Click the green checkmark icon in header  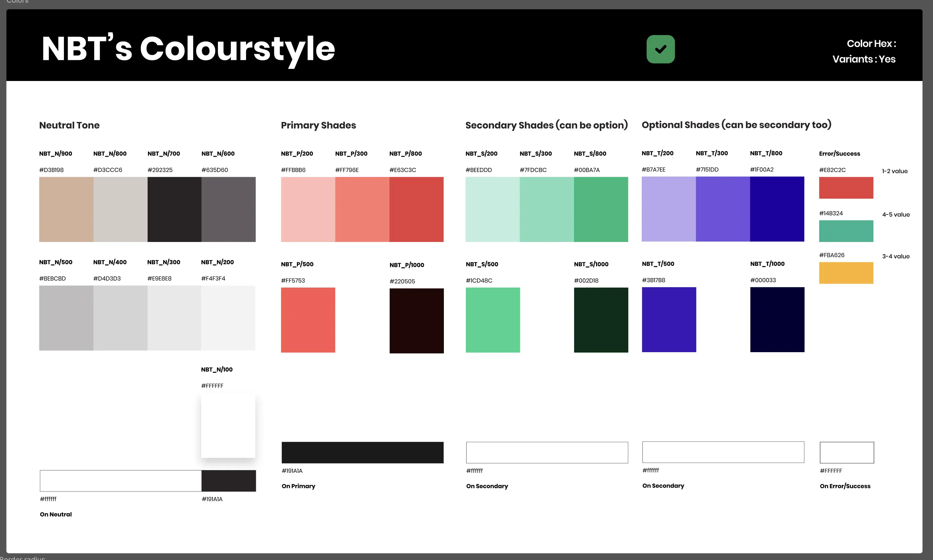coord(660,49)
